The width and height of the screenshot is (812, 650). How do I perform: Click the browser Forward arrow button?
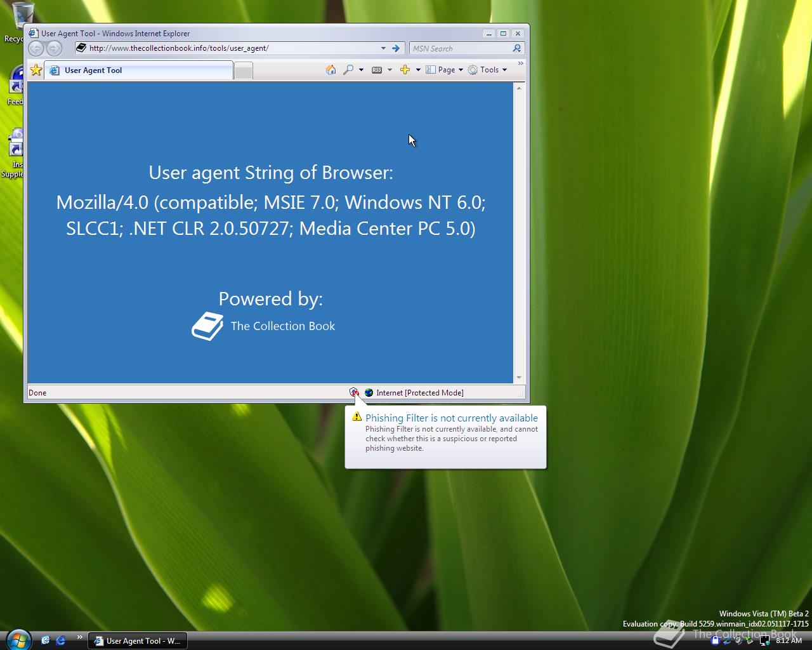(55, 48)
